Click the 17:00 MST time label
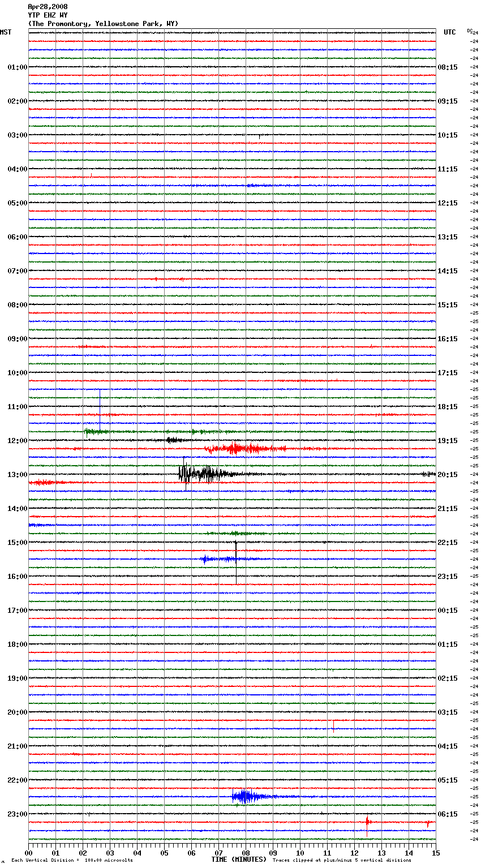481x868 pixels. tap(17, 611)
